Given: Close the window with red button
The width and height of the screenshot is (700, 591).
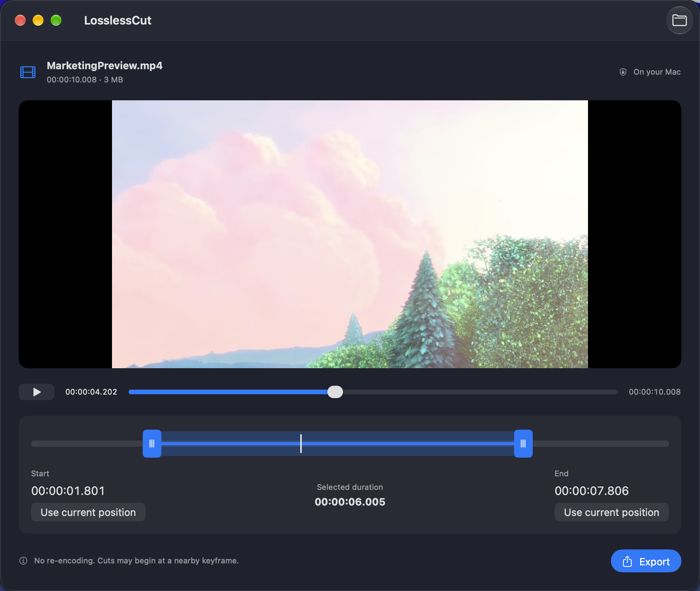Looking at the screenshot, I should point(20,20).
